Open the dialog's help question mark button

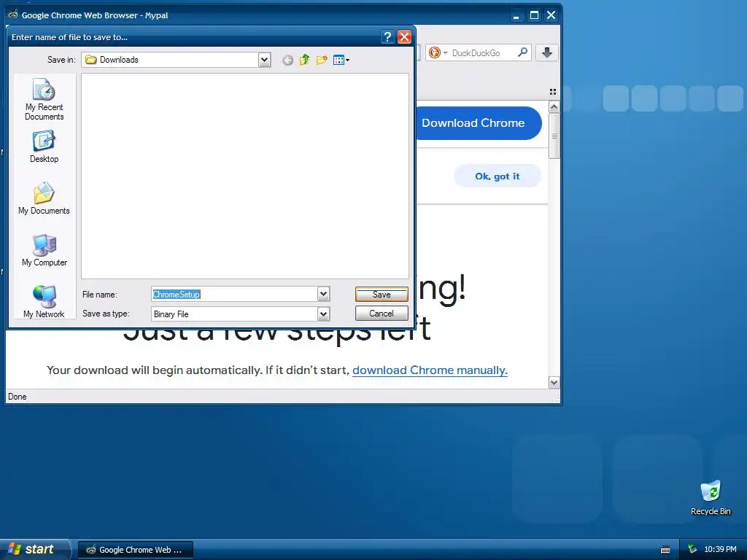point(388,37)
